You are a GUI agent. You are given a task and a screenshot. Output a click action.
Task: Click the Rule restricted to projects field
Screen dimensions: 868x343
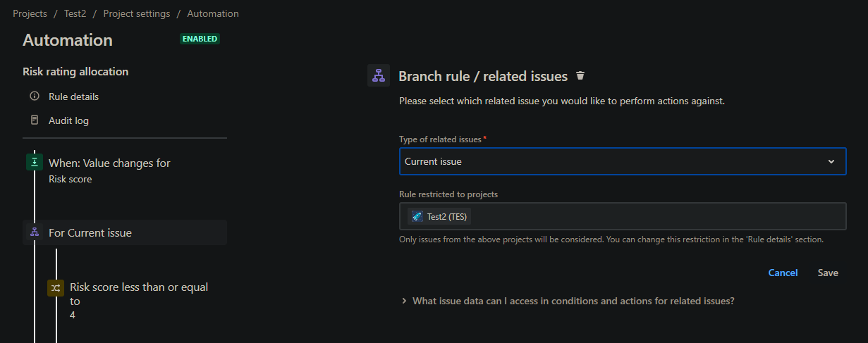[x=623, y=216]
